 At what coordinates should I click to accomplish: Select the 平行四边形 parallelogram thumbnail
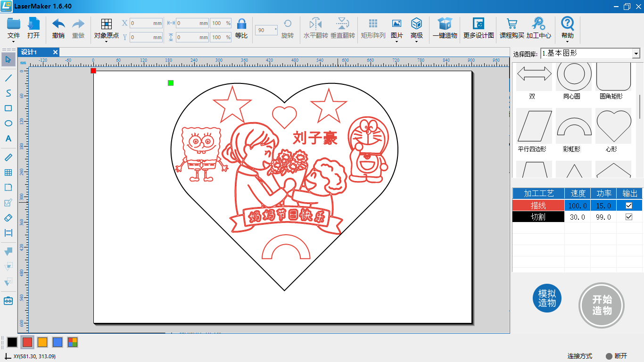[534, 126]
